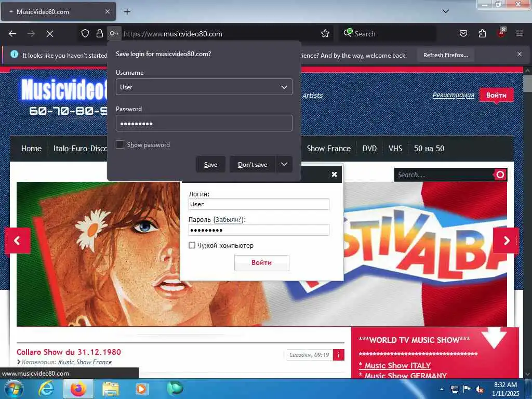The width and height of the screenshot is (532, 399).
Task: Submit login with the Войти form button
Action: tap(262, 262)
